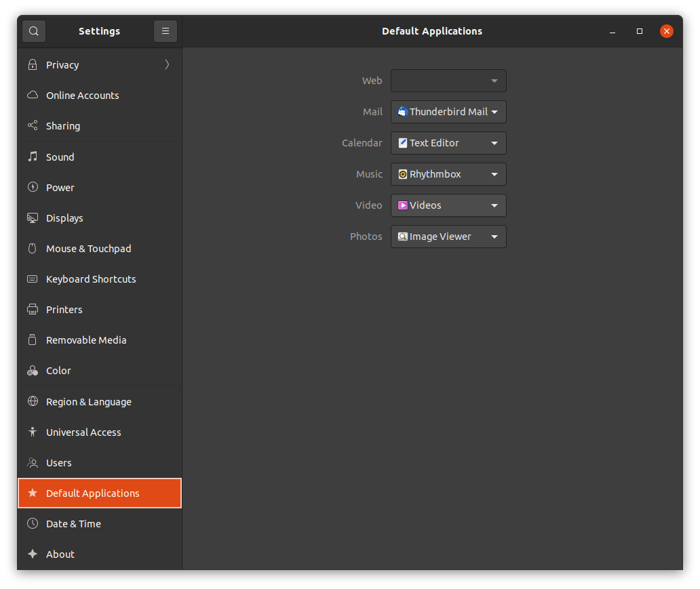Image resolution: width=700 pixels, height=589 pixels.
Task: Click the Privacy lock icon
Action: click(33, 64)
